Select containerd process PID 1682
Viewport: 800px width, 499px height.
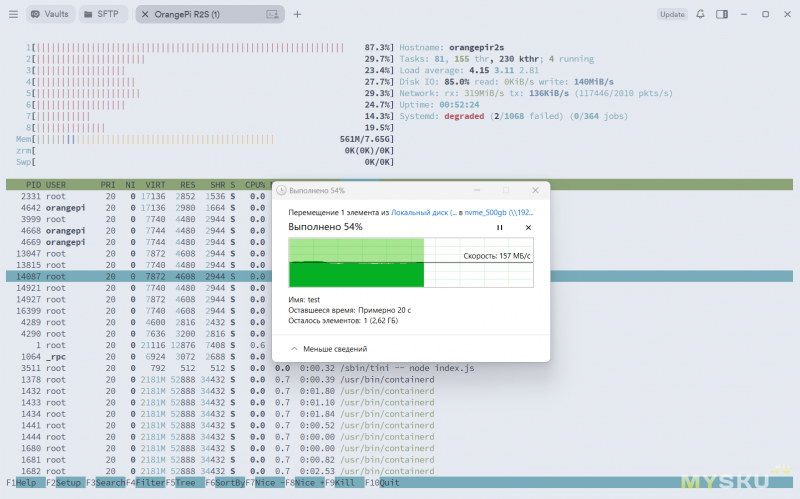[399, 471]
